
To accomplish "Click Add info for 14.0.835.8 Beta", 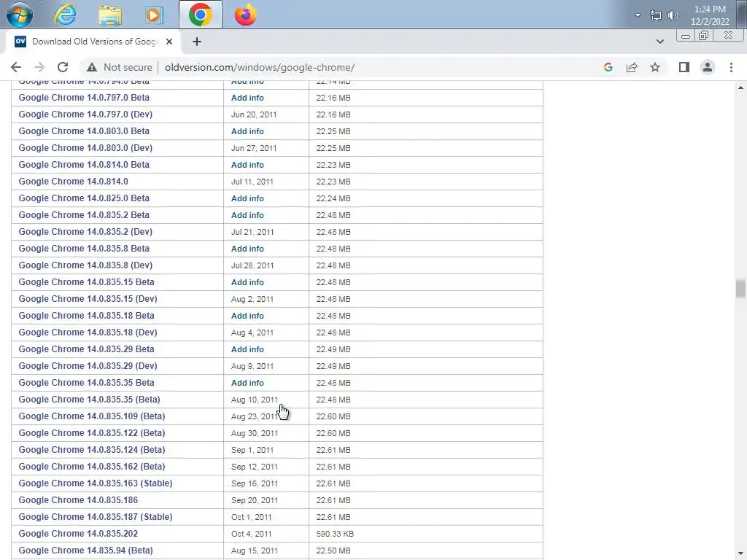I will 247,249.
